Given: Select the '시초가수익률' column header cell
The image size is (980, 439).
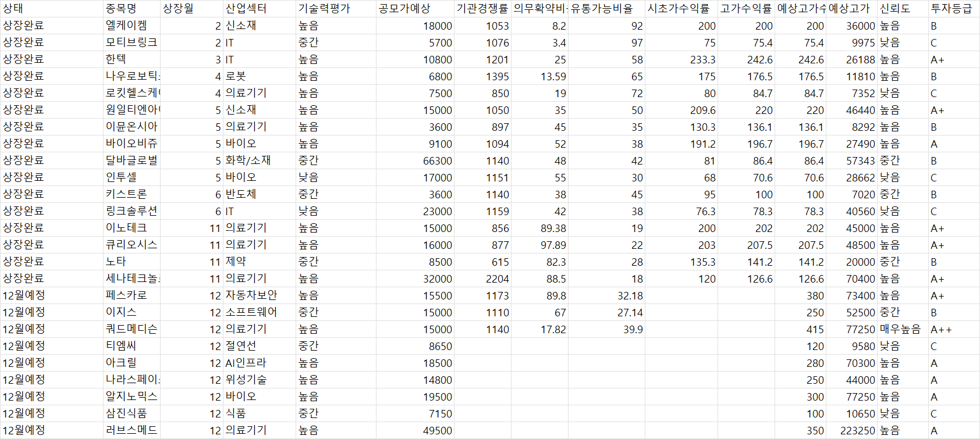Looking at the screenshot, I should (681, 9).
